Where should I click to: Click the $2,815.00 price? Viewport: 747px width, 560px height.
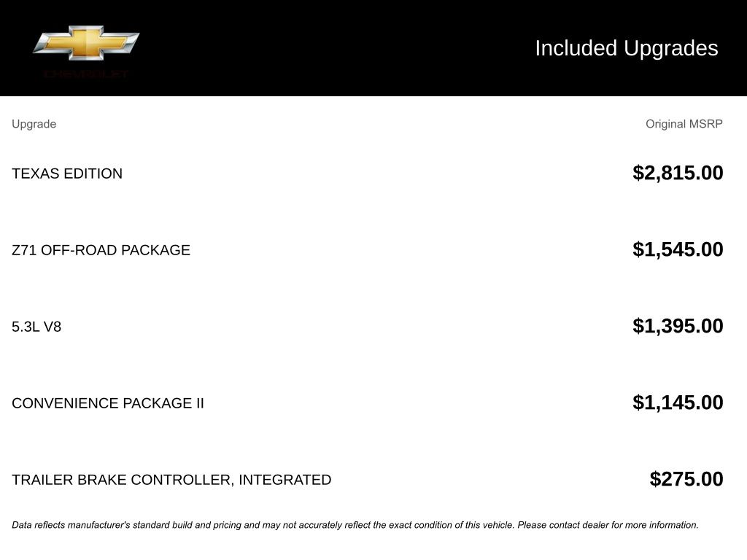(x=678, y=173)
